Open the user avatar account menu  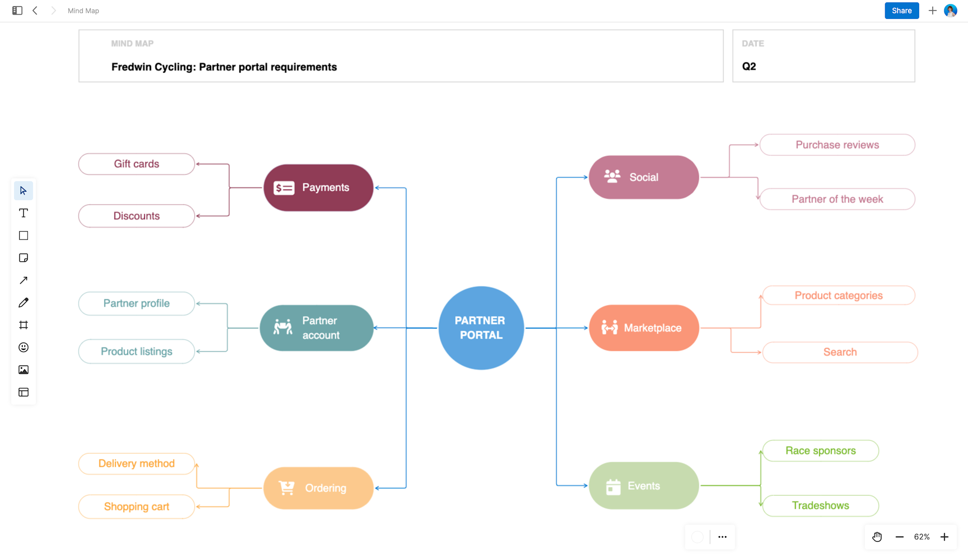pyautogui.click(x=951, y=10)
